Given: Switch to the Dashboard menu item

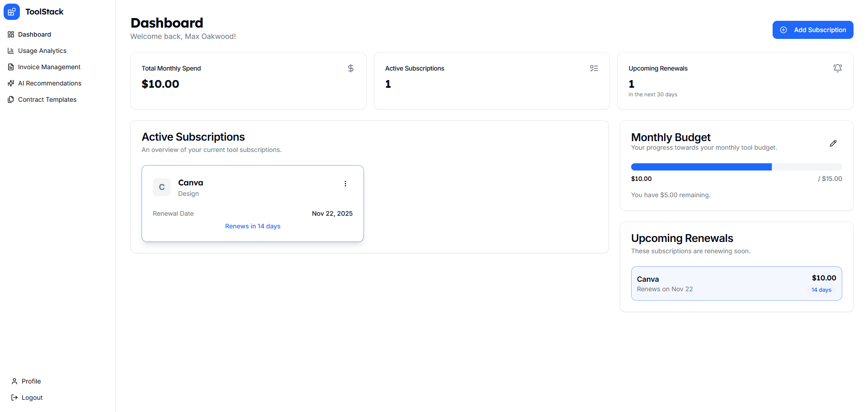Looking at the screenshot, I should (34, 34).
